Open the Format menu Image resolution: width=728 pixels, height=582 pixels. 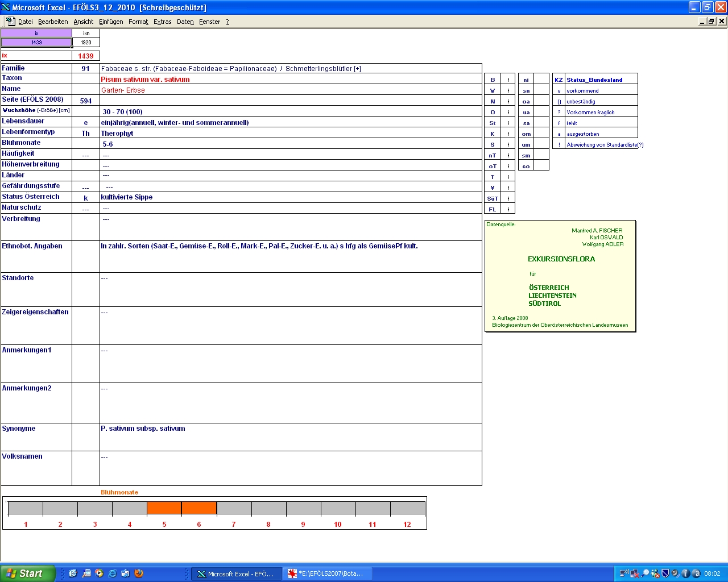[x=138, y=22]
